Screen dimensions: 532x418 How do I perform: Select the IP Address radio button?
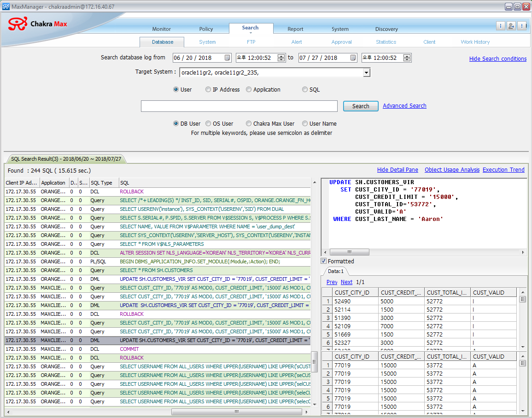coord(208,89)
